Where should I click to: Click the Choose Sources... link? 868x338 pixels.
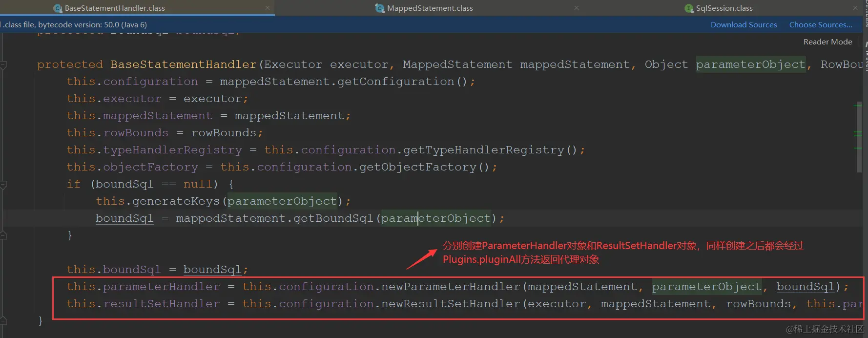point(821,25)
